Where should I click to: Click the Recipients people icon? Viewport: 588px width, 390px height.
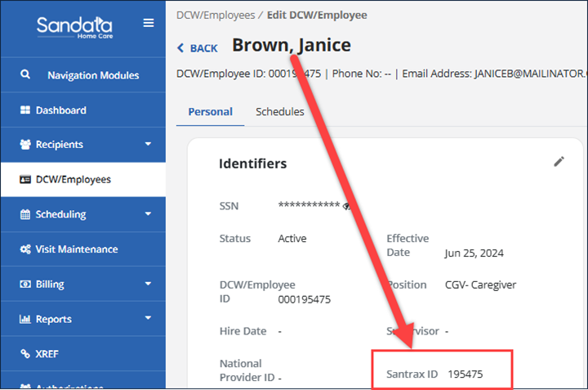[x=24, y=145]
